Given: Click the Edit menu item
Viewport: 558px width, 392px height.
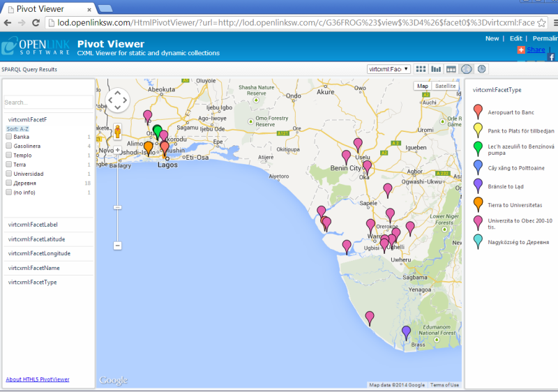Looking at the screenshot, I should click(515, 38).
